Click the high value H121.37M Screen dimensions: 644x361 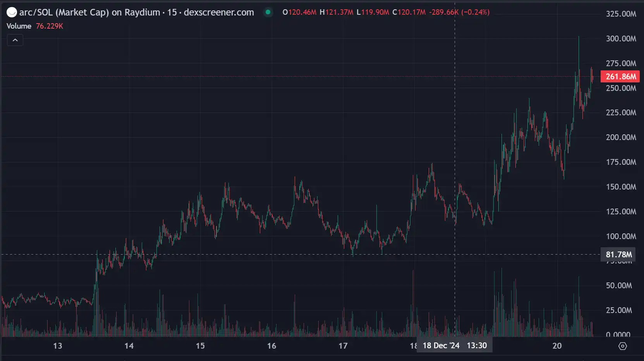(x=336, y=12)
